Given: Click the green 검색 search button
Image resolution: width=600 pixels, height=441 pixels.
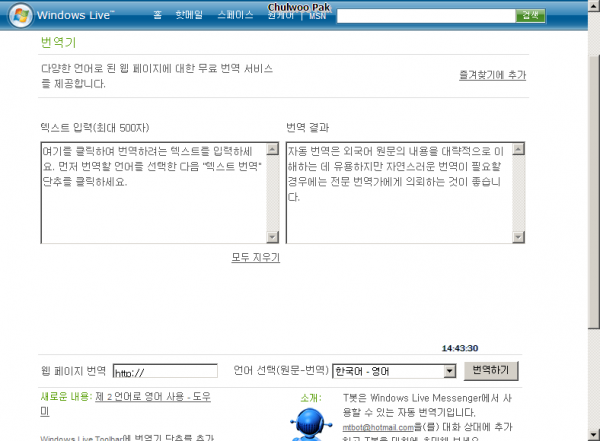Looking at the screenshot, I should (x=530, y=16).
